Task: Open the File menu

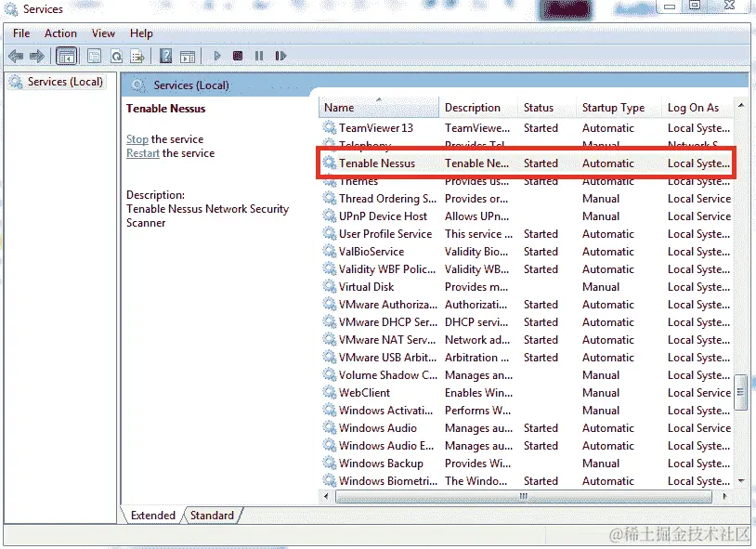Action: [21, 33]
